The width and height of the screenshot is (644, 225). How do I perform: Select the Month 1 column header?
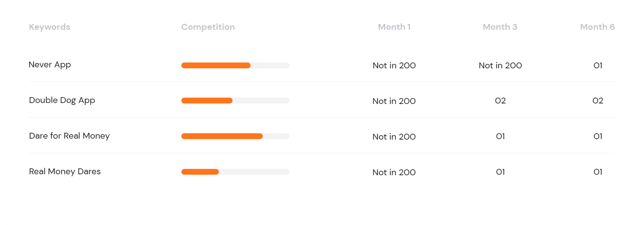394,27
